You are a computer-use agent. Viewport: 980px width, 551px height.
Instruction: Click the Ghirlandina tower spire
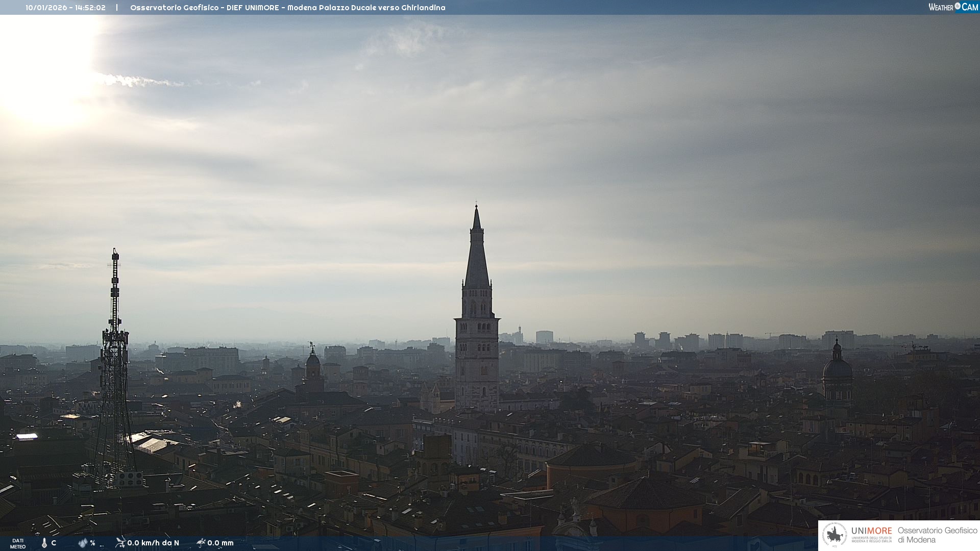477,250
